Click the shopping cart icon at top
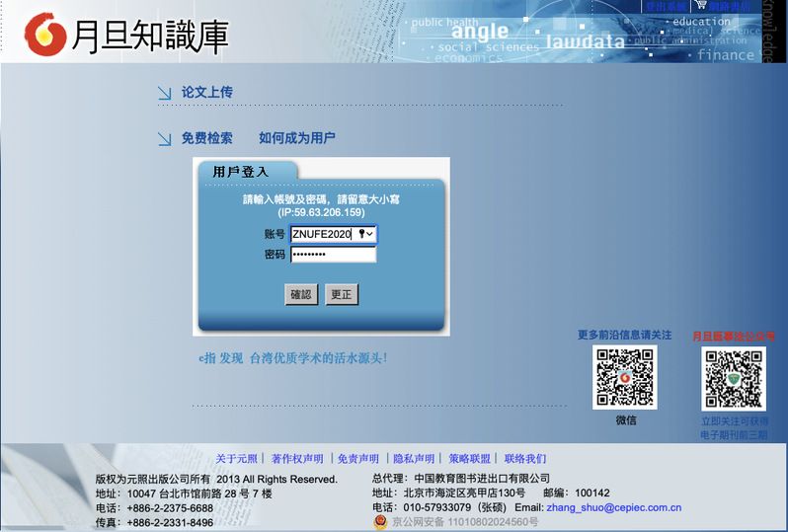This screenshot has height=532, width=788. [700, 5]
